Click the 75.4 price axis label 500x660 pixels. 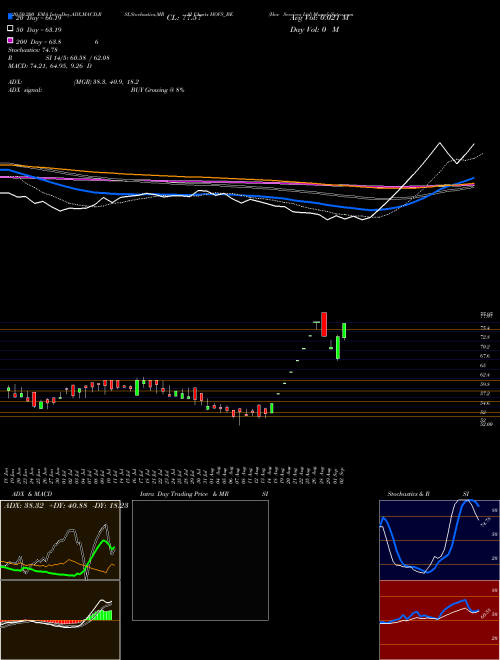[485, 327]
